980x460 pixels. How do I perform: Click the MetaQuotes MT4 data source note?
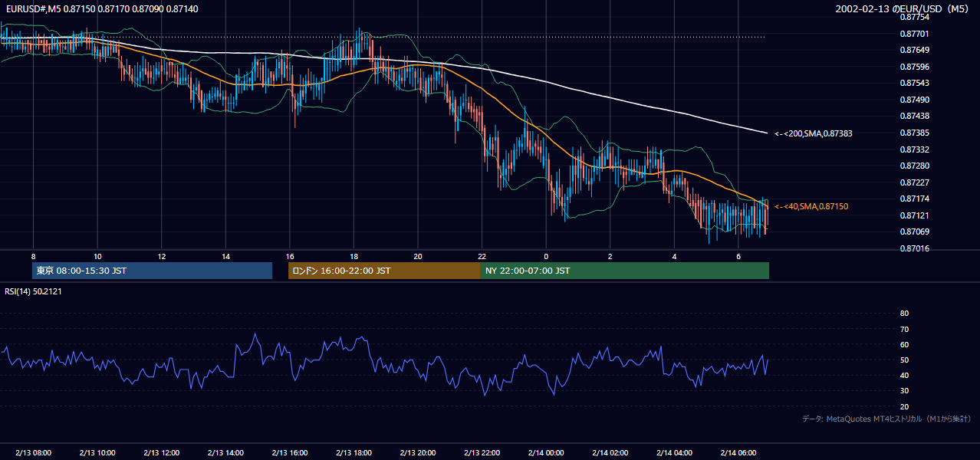coord(886,419)
